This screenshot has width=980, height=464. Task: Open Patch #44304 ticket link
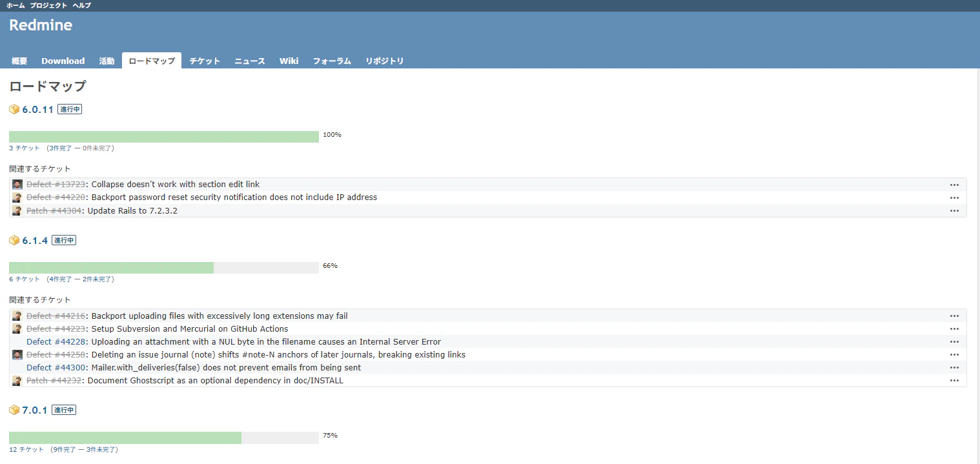pos(54,210)
